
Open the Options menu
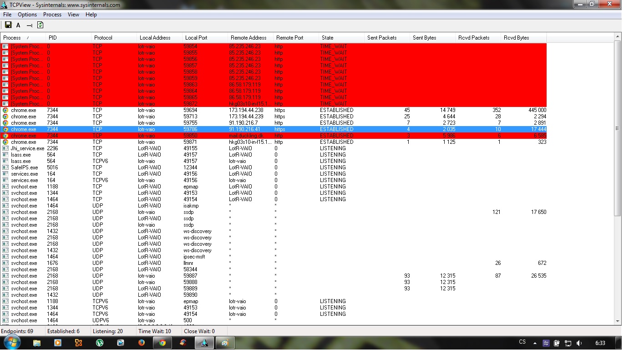[x=27, y=15]
